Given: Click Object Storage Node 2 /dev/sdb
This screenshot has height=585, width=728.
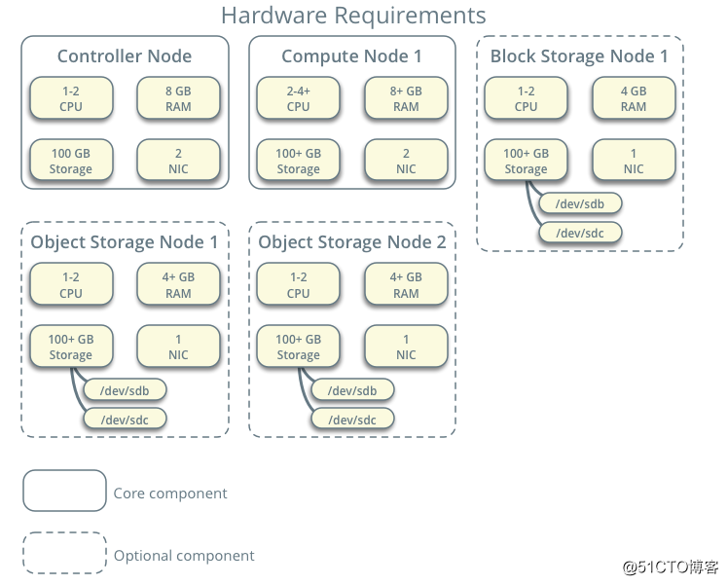Looking at the screenshot, I should [352, 390].
